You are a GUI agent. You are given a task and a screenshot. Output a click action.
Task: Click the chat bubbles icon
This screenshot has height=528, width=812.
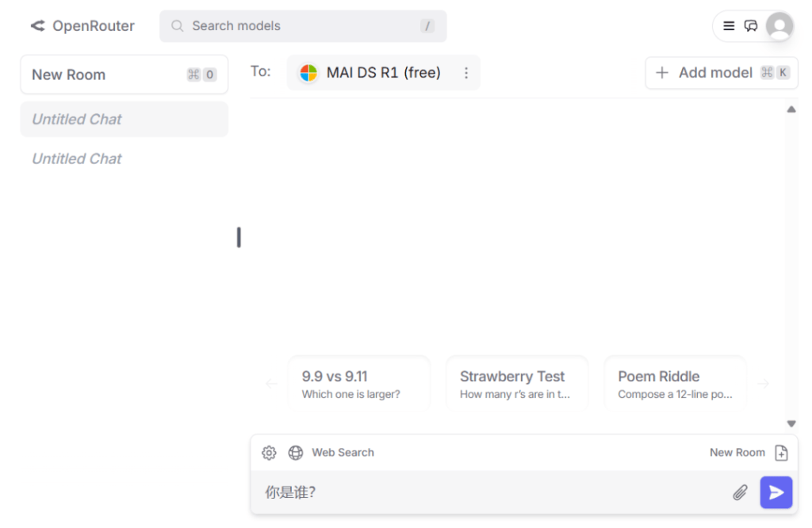tap(751, 26)
